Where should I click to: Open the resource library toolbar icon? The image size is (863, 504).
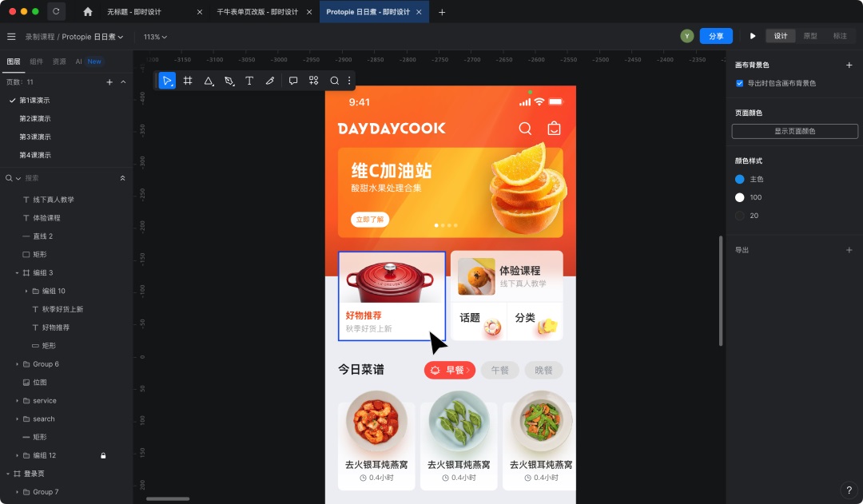[x=315, y=80]
